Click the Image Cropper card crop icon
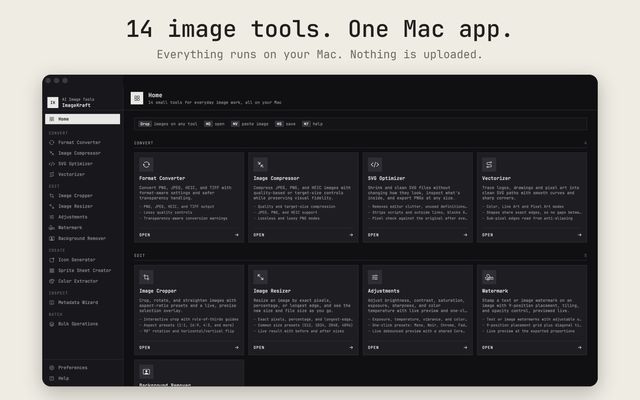Screen dimensions: 640x400 [x=146, y=277]
